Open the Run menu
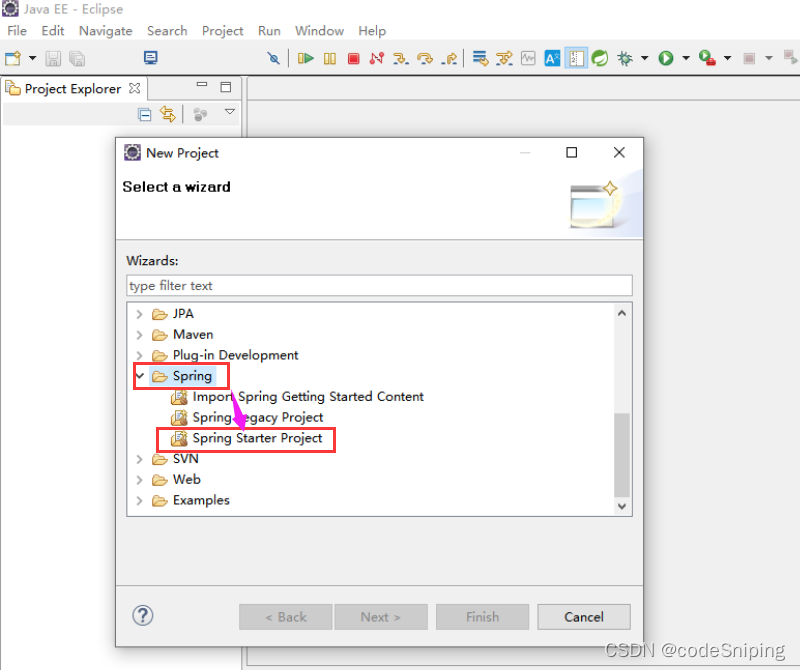This screenshot has width=800, height=670. pyautogui.click(x=269, y=31)
